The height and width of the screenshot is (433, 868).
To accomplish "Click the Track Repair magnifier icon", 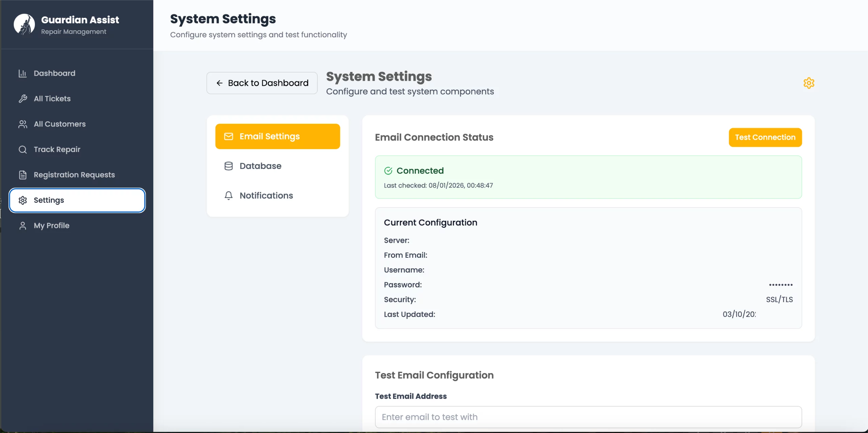I will point(23,150).
